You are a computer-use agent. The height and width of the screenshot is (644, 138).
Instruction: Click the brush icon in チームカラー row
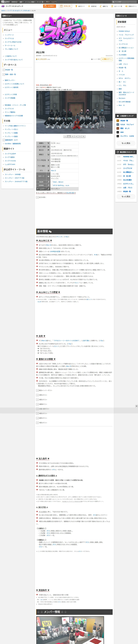pyautogui.click(x=48, y=189)
